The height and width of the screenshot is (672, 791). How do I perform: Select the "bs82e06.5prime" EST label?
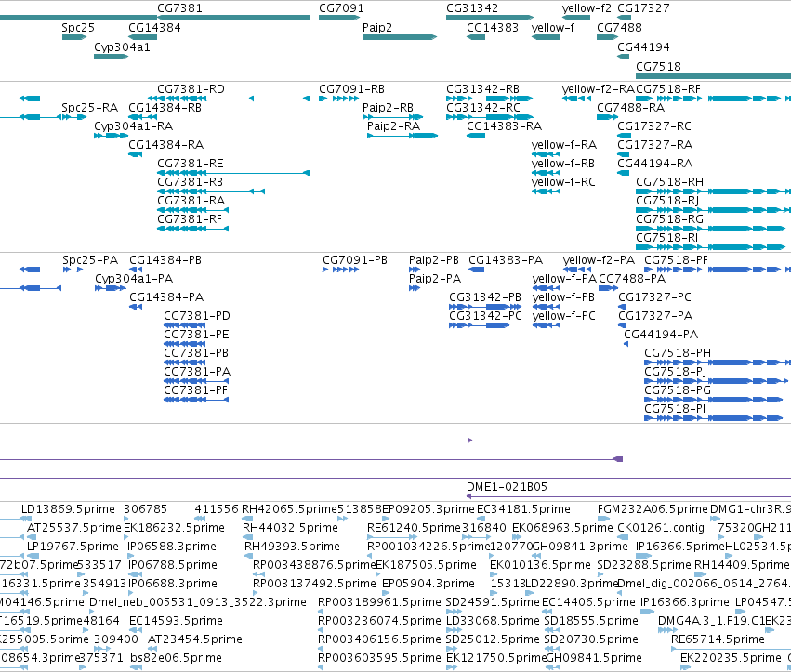coord(176,658)
